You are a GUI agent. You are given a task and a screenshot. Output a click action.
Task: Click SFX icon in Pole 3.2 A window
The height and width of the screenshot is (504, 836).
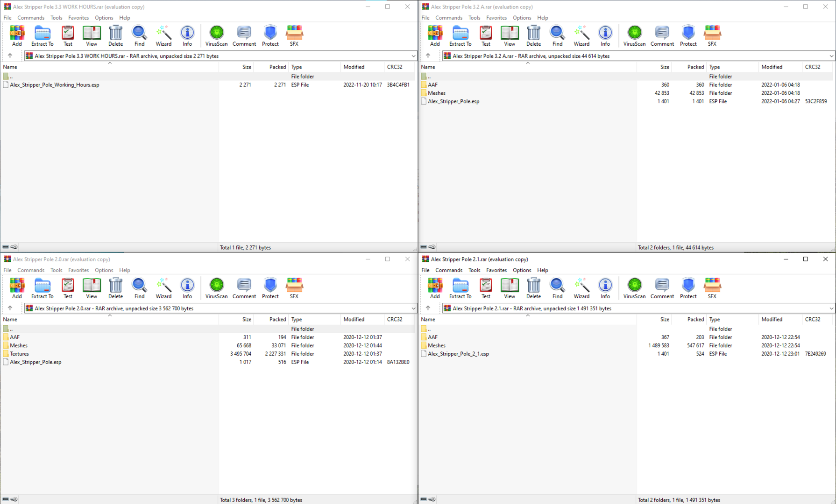pyautogui.click(x=712, y=36)
